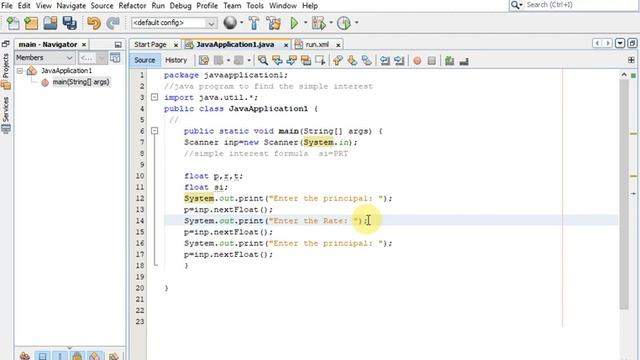Open the Members dropdown in Navigator
Image resolution: width=640 pixels, height=360 pixels.
pos(44,58)
